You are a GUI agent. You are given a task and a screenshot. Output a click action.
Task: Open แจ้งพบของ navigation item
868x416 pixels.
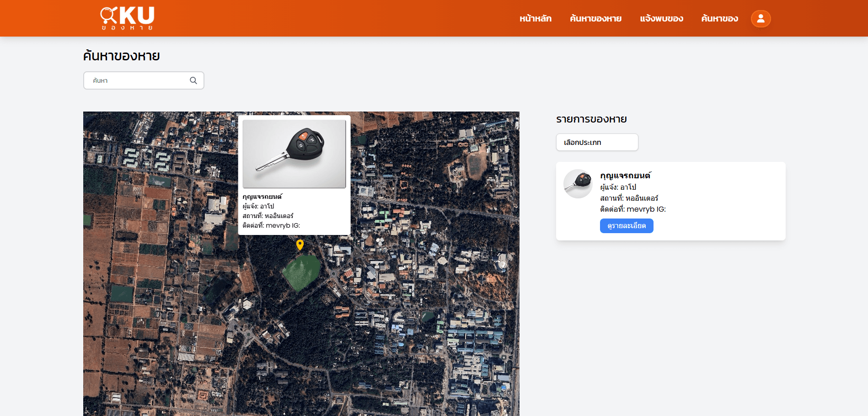click(661, 19)
